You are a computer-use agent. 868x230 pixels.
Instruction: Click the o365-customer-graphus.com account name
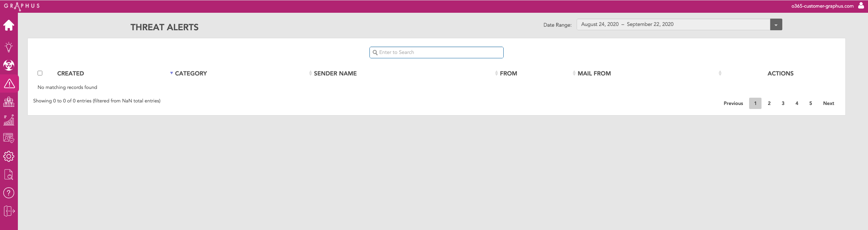822,6
